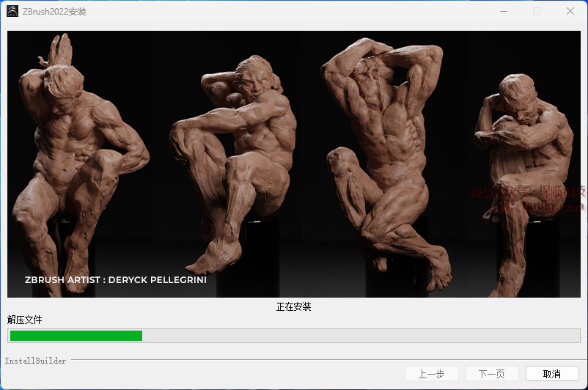Close the ZBrush2022 installer window
This screenshot has width=588, height=390.
pos(570,11)
